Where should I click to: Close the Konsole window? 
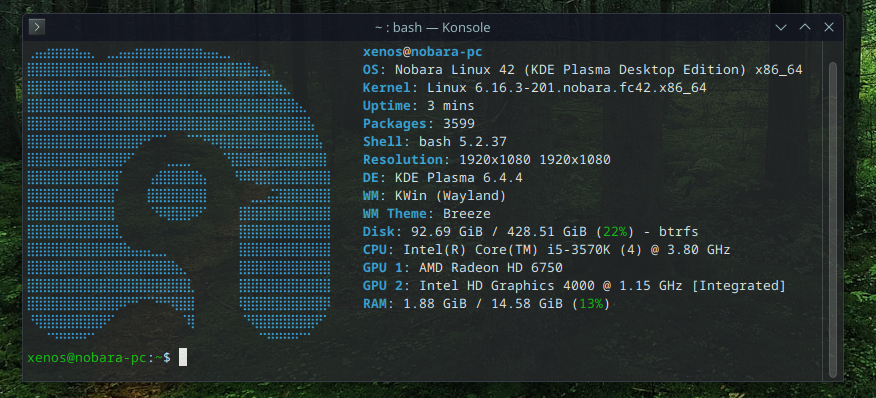pos(829,27)
